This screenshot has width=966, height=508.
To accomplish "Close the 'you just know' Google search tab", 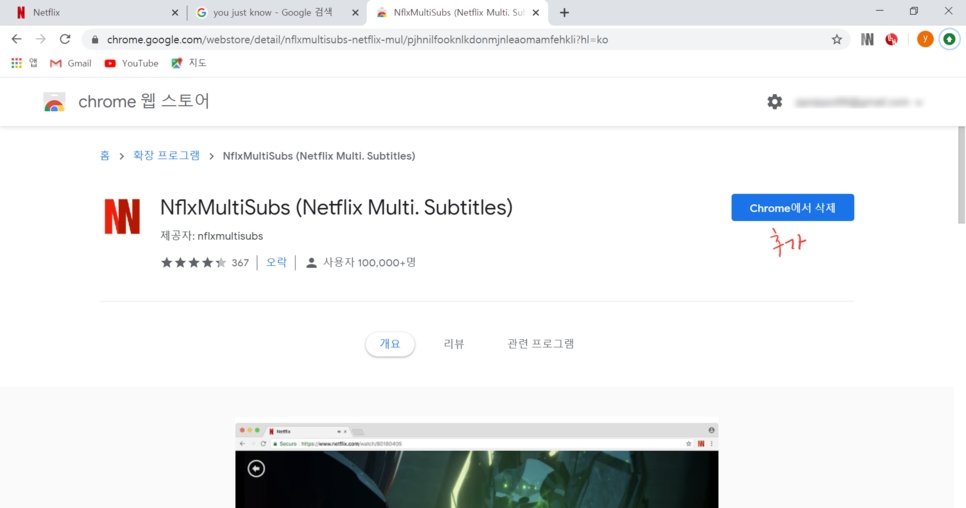I will click(355, 12).
